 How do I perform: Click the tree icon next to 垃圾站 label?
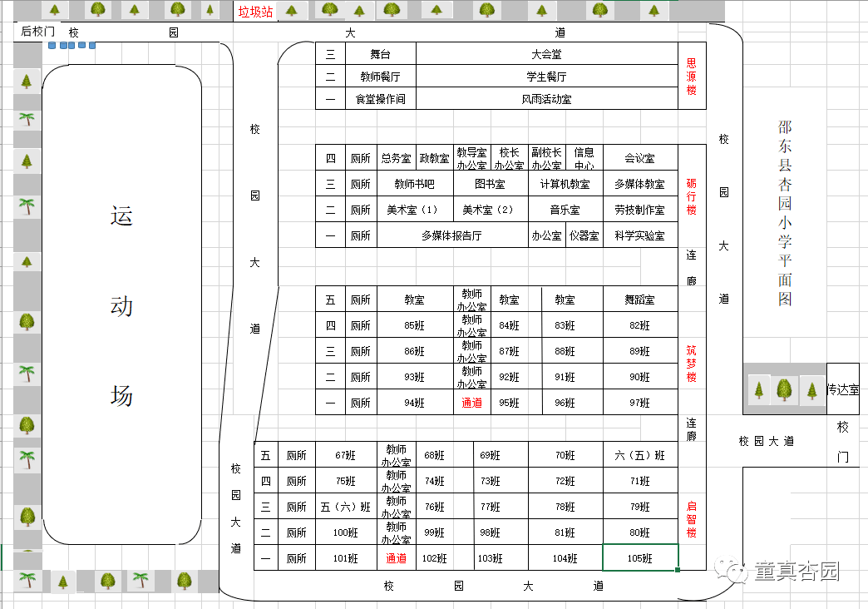290,9
